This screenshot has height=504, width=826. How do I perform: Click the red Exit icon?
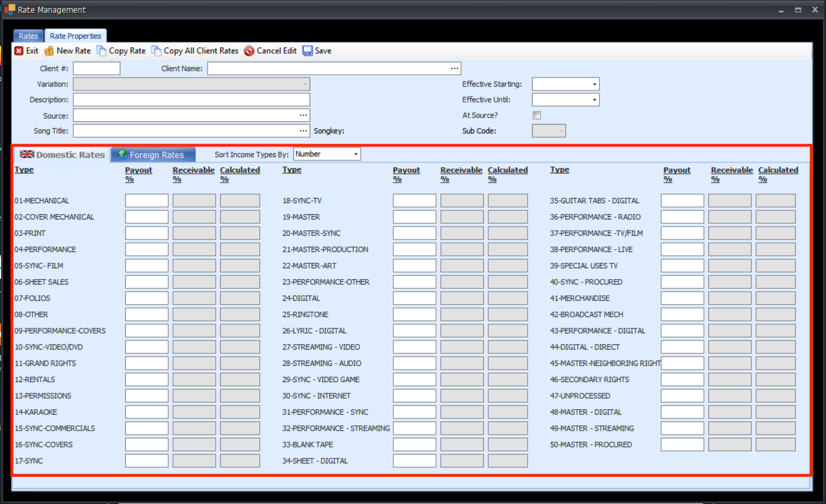19,51
